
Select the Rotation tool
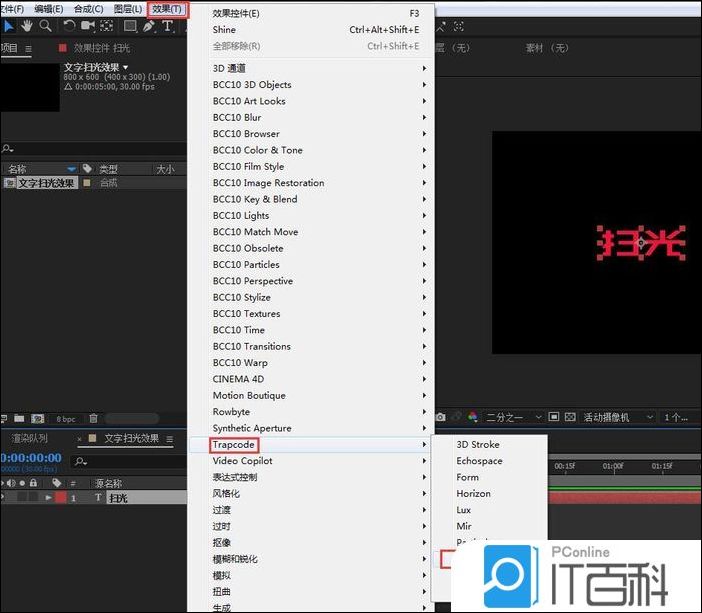69,26
